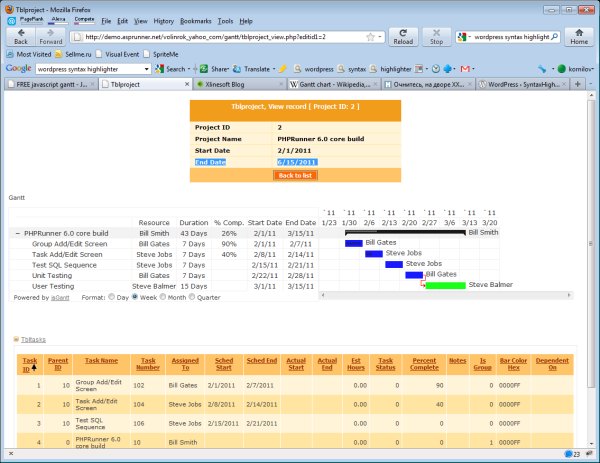Select the Day format radio button
The image size is (600, 463).
pos(111,297)
